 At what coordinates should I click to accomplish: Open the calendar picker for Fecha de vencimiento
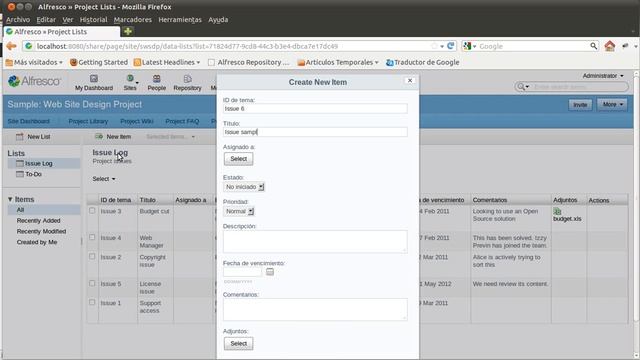[x=270, y=272]
